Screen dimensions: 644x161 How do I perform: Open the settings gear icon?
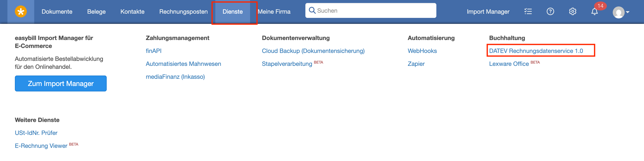(573, 11)
